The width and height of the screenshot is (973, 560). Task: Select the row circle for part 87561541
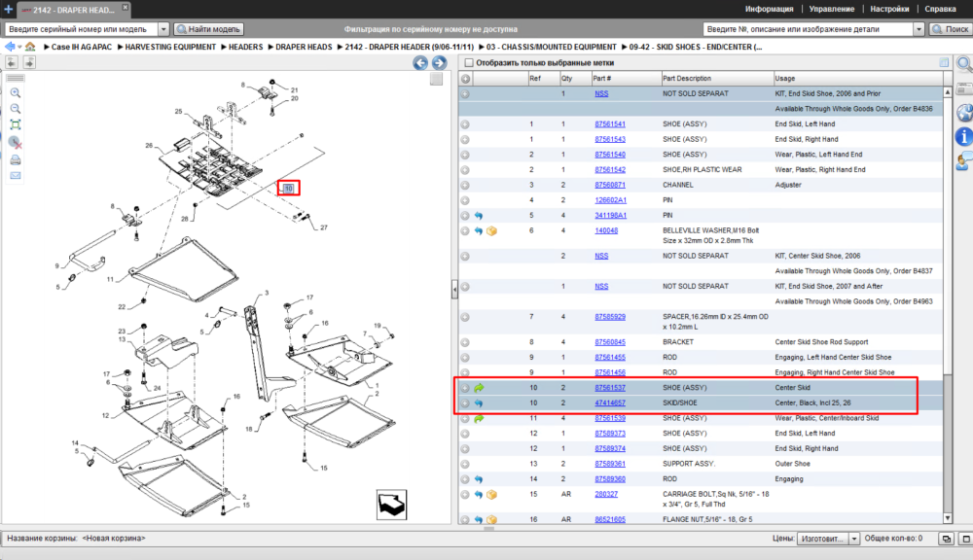click(x=465, y=124)
